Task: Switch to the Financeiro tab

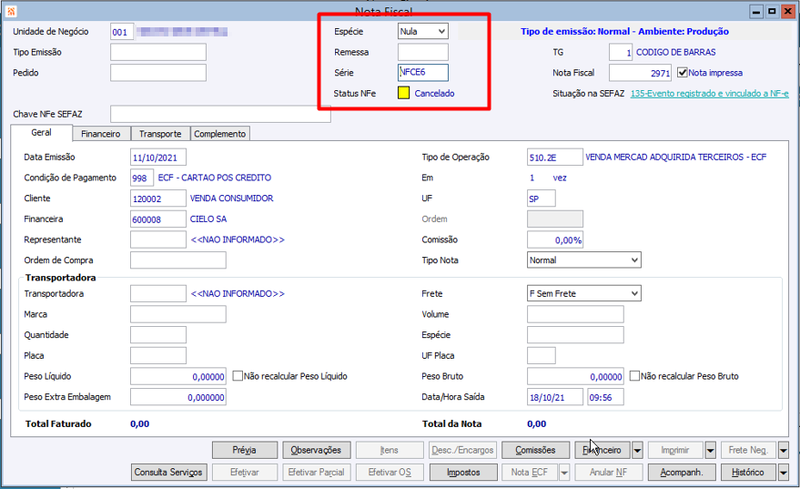Action: click(x=101, y=134)
